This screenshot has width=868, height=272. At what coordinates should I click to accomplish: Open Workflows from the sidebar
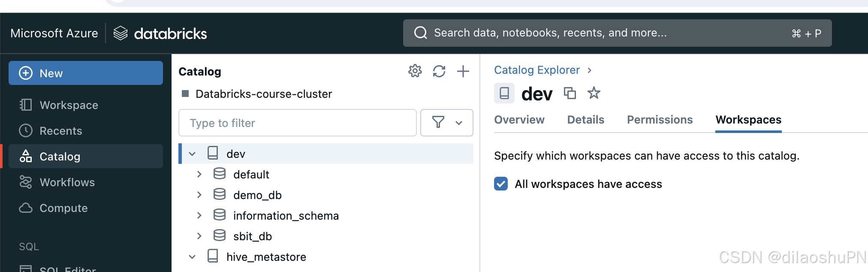point(67,182)
